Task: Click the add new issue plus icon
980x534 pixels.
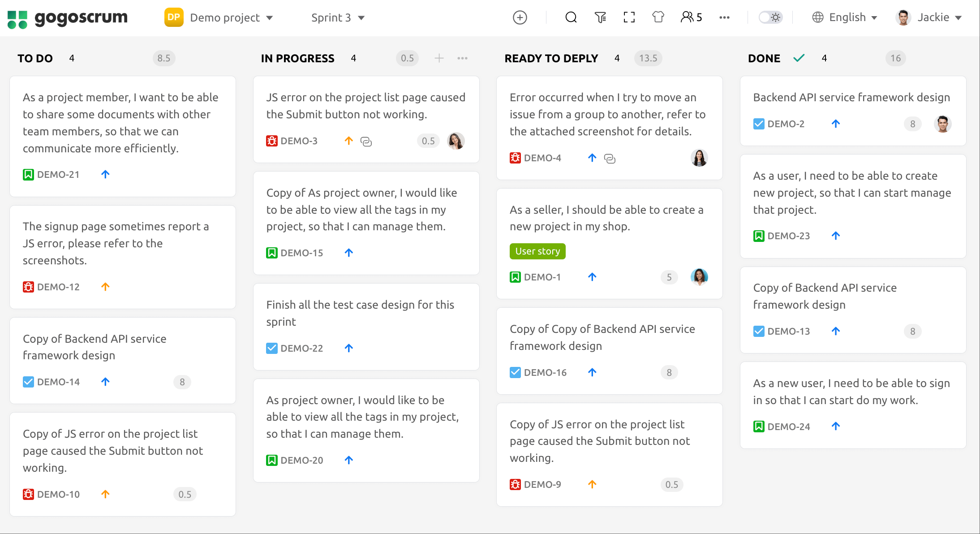Action: [x=520, y=17]
